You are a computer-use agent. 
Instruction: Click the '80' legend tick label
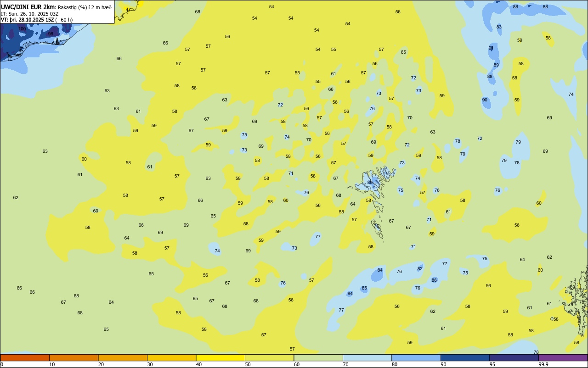(395, 364)
